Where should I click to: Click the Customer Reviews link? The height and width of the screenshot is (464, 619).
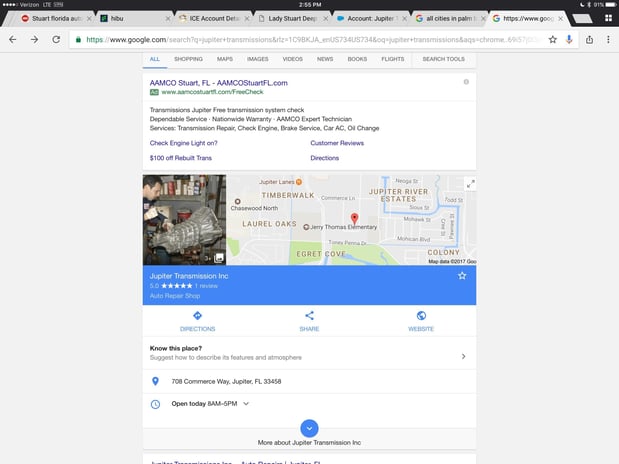tap(337, 143)
